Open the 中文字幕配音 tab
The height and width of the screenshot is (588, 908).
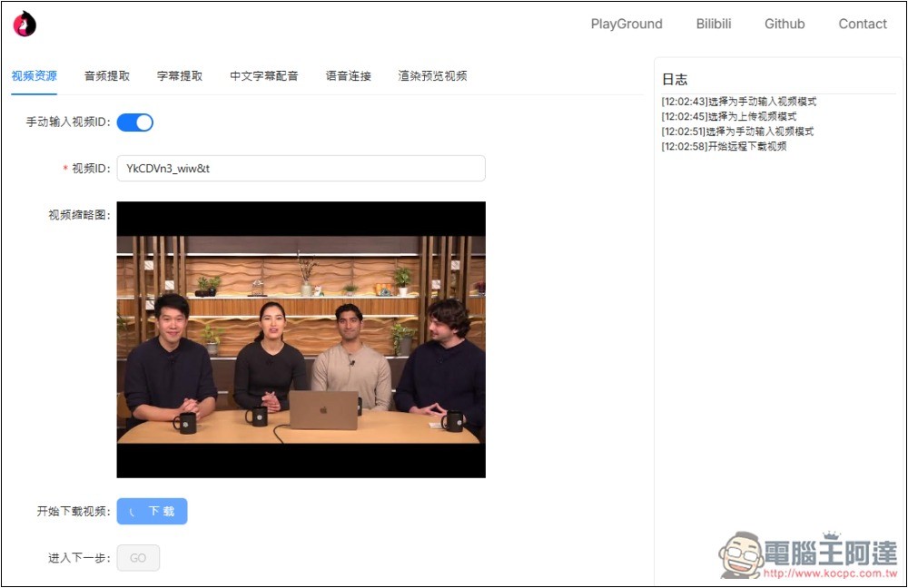click(x=264, y=76)
